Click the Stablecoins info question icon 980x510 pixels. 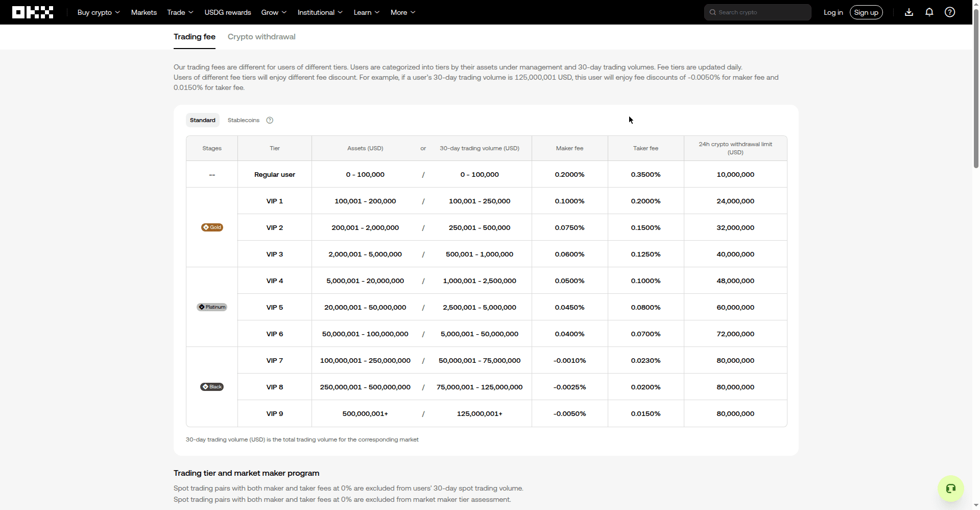pos(270,120)
